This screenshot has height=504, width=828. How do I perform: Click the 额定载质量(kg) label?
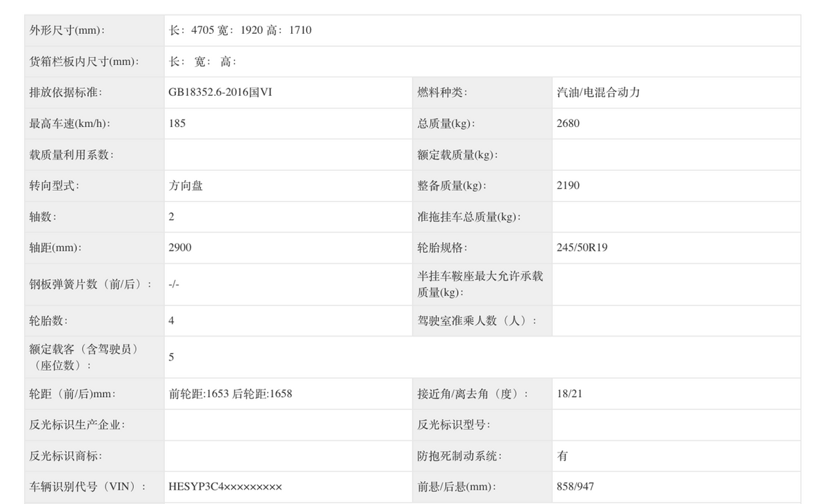[x=457, y=154]
